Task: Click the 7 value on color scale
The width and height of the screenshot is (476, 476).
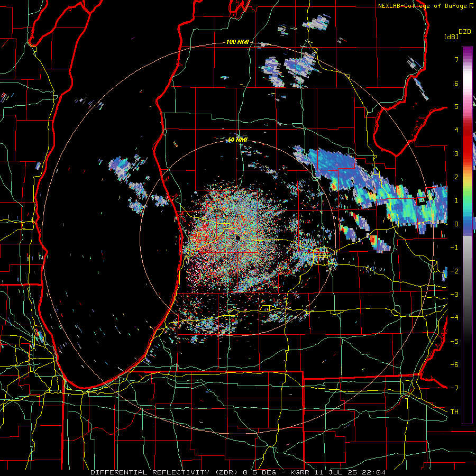Action: pos(456,59)
